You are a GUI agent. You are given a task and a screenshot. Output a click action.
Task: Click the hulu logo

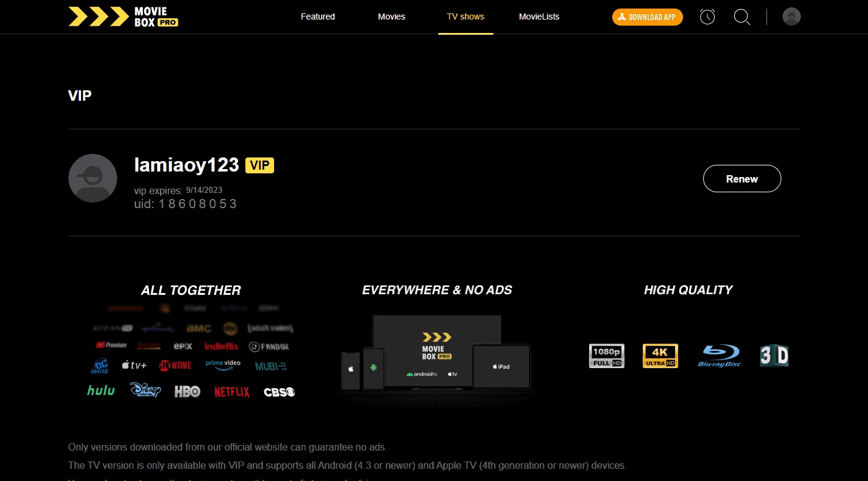pos(101,391)
